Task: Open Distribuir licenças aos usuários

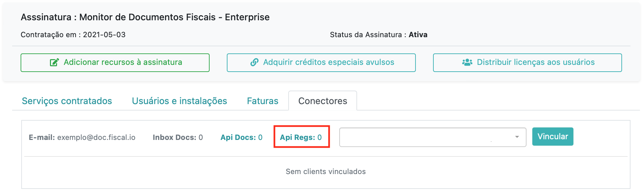Action: coord(528,63)
